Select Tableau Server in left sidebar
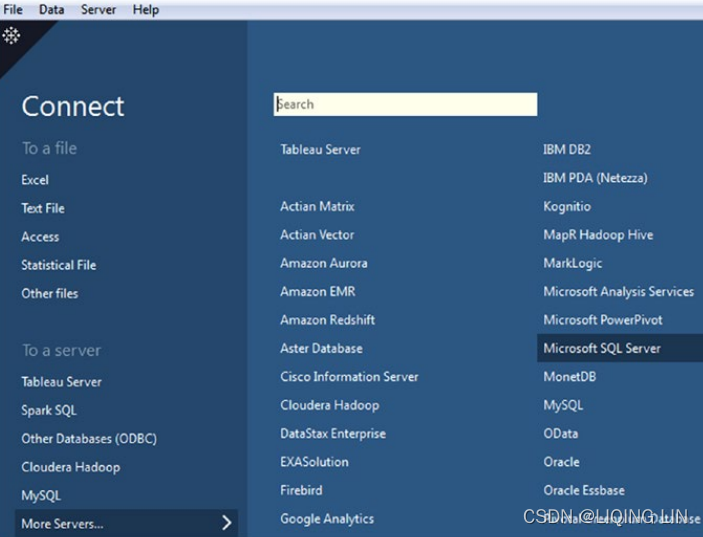Viewport: 703px width, 537px height. click(61, 382)
